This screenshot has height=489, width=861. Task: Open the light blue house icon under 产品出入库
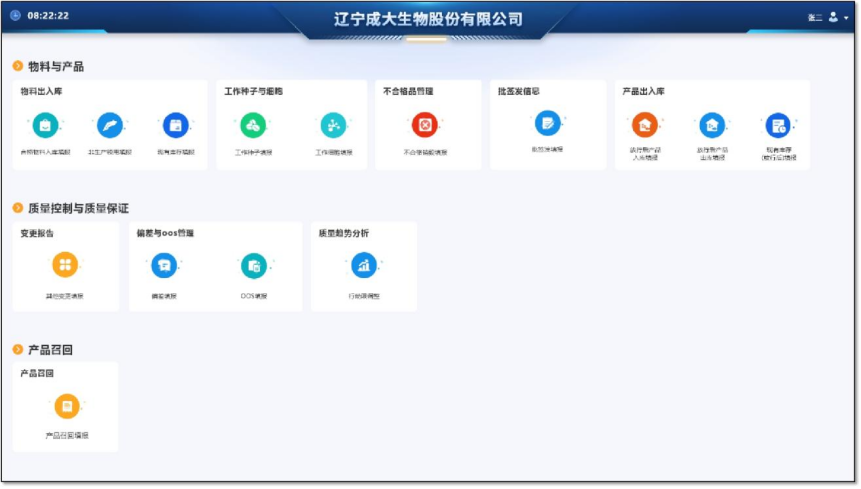[x=712, y=125]
